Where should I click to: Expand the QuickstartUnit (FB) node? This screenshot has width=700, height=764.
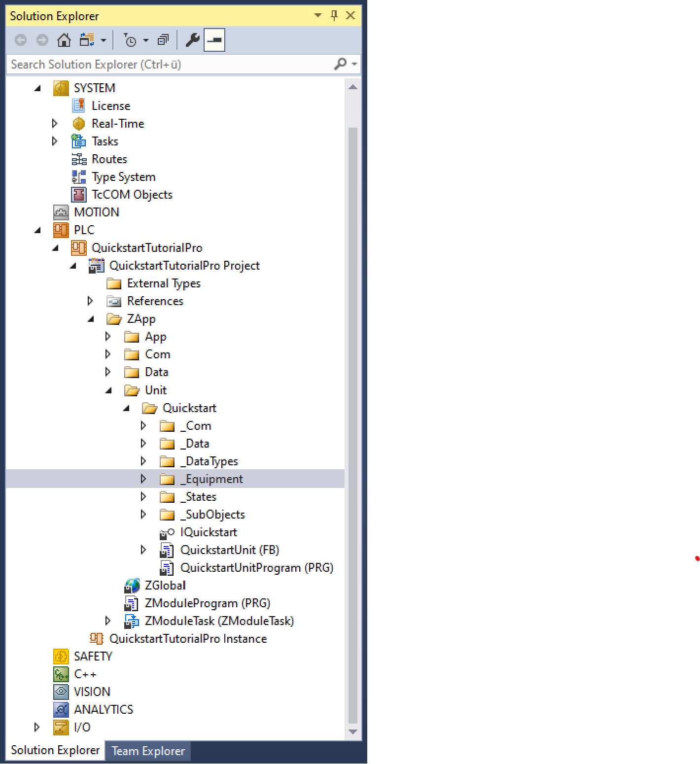143,550
